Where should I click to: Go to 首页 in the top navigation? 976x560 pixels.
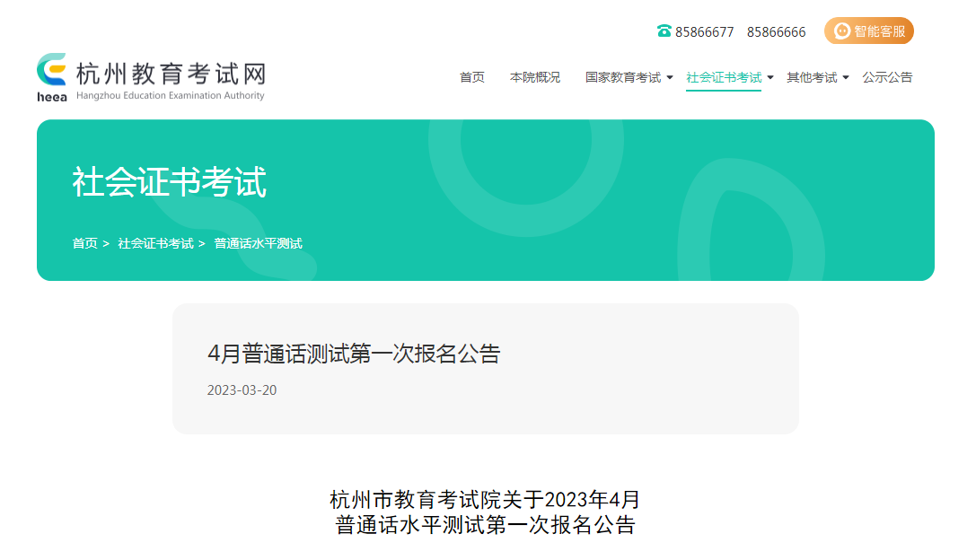point(471,77)
